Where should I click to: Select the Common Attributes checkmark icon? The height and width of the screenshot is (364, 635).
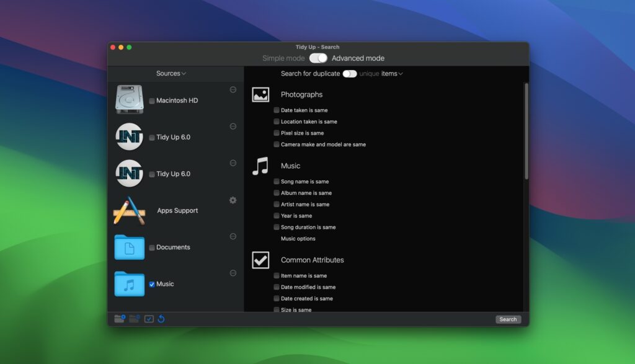(x=260, y=260)
